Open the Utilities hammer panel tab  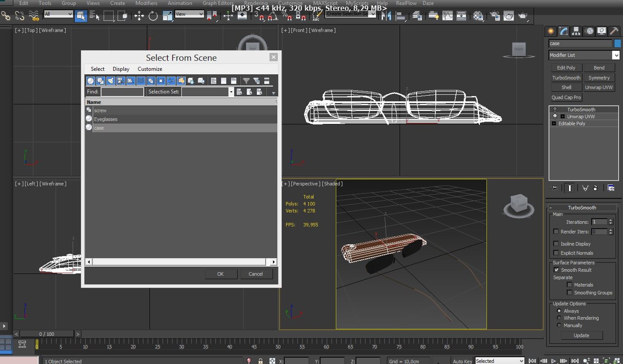click(614, 31)
